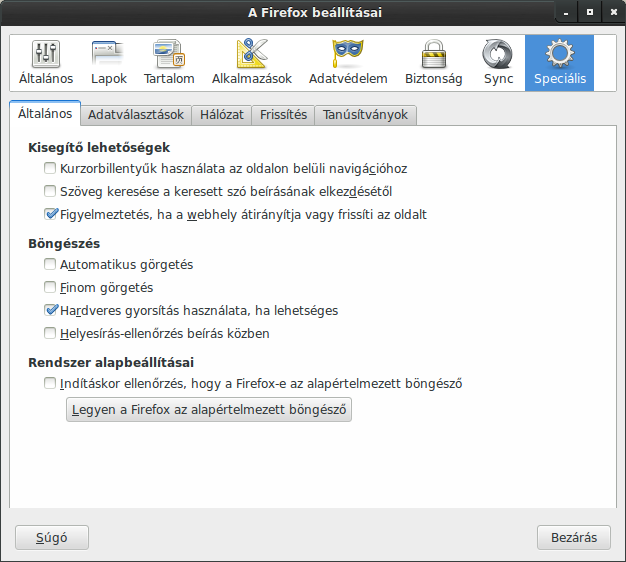Minimize the Firefox beállításai window
The height and width of the screenshot is (562, 626).
[x=566, y=13]
